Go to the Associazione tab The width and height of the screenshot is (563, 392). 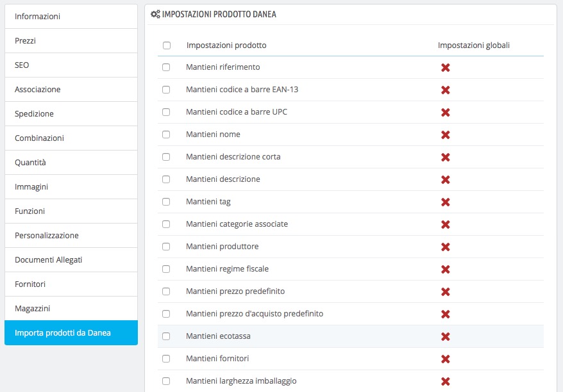click(x=71, y=90)
